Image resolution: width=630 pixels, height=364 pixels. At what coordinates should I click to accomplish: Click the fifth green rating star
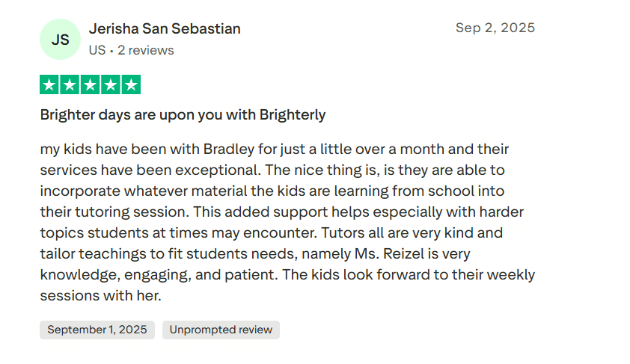click(x=131, y=85)
